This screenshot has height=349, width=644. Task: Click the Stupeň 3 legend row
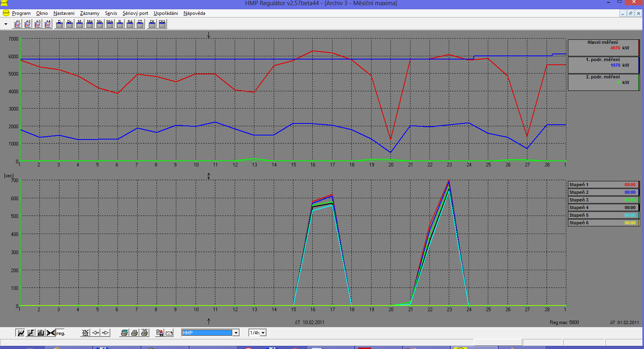(x=604, y=200)
